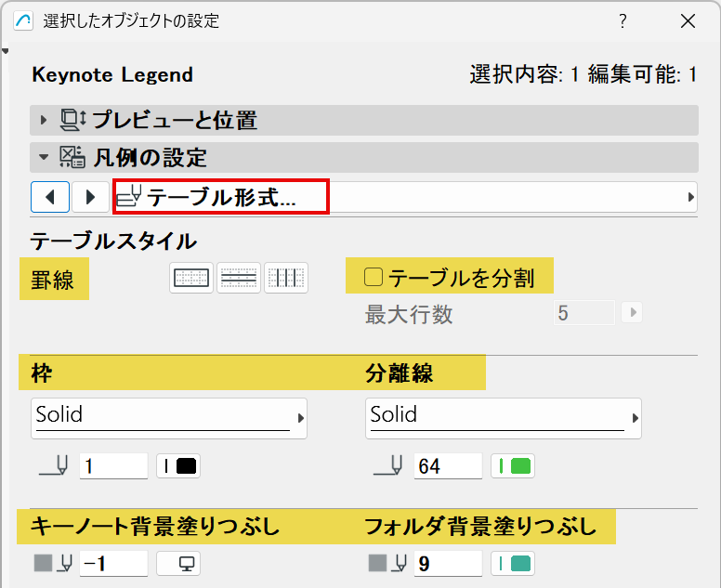721x588 pixels.
Task: Click the 分離線 pen icon
Action: click(388, 465)
